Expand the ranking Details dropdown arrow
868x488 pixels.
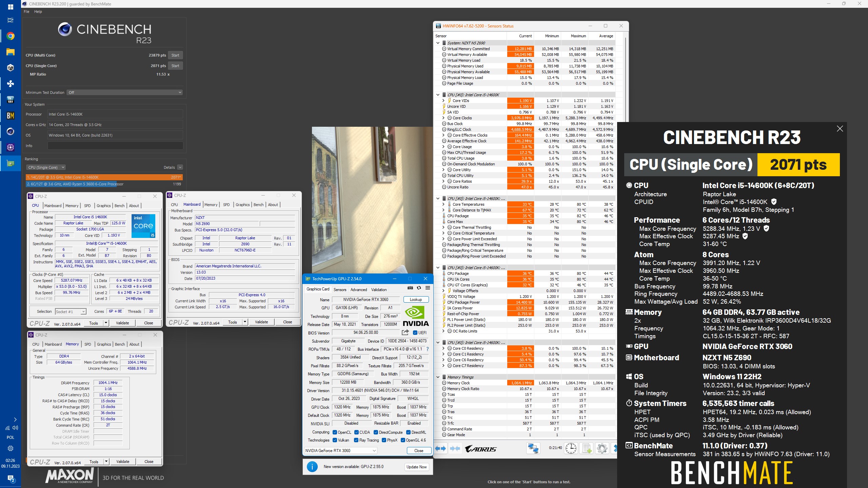180,167
